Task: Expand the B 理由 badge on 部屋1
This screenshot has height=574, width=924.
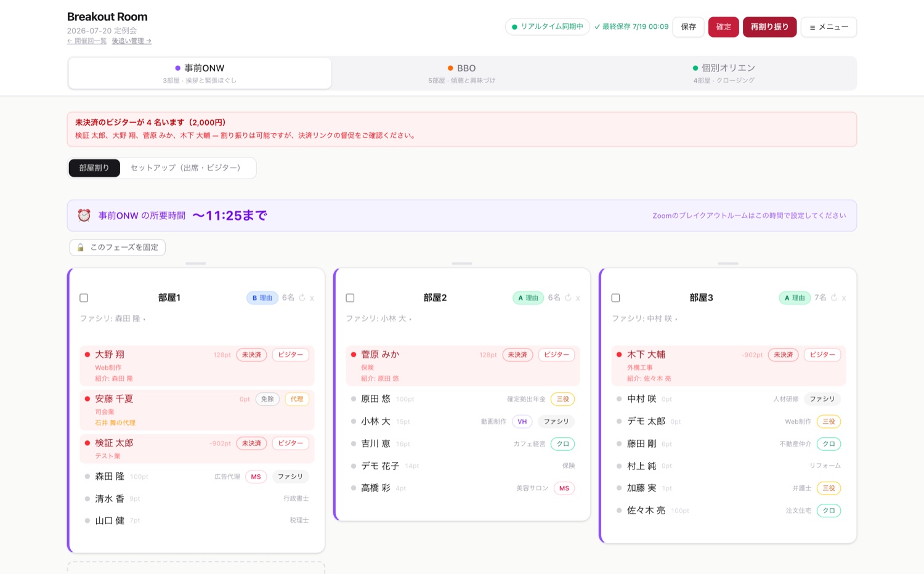Action: coord(262,297)
